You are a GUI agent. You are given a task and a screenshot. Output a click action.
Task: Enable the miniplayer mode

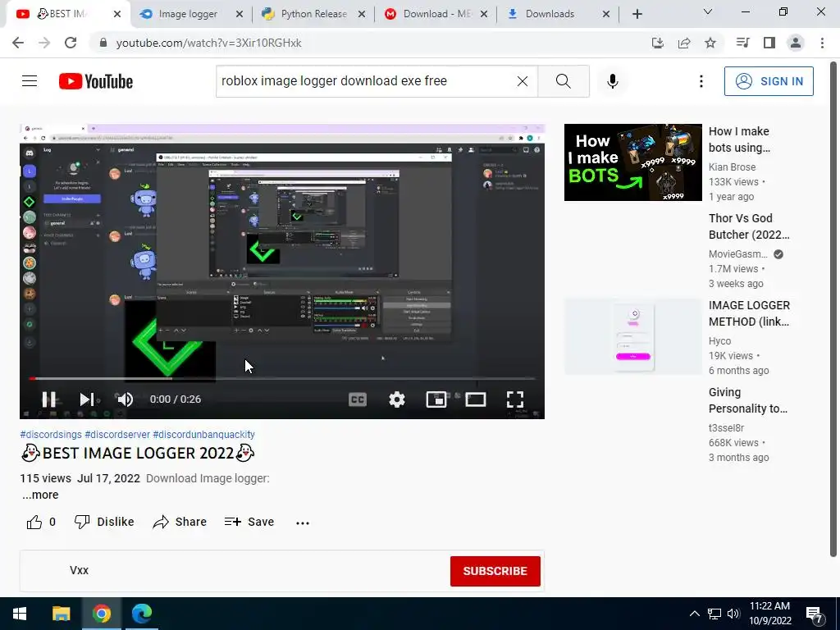436,399
